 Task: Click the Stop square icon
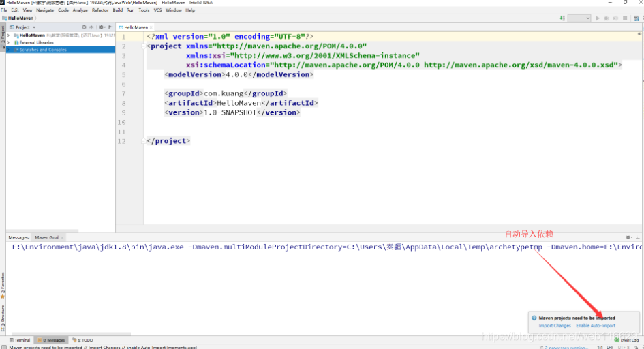click(x=625, y=18)
